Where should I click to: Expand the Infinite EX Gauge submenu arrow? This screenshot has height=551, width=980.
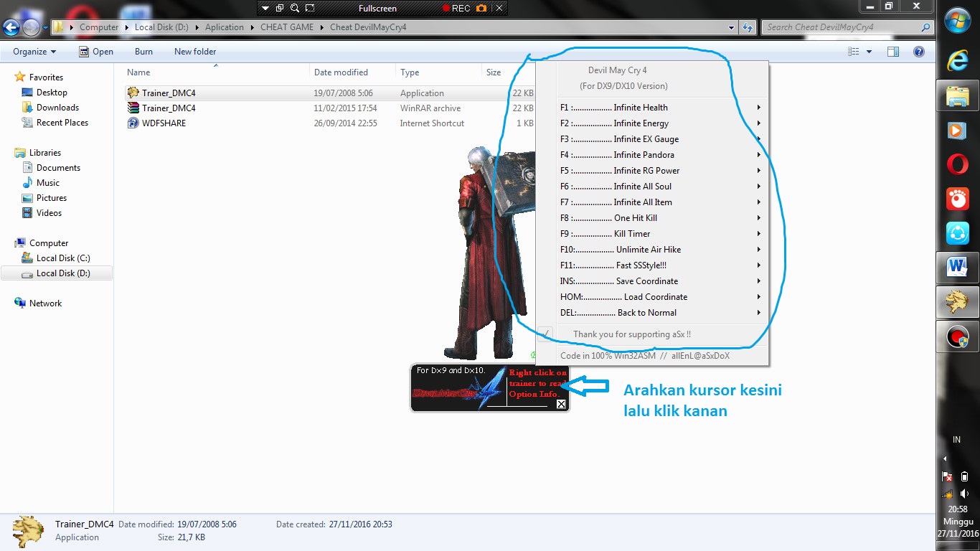tap(758, 139)
